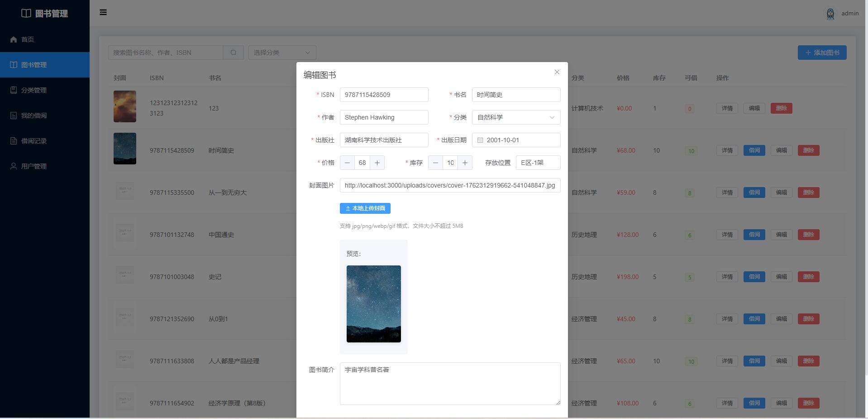Viewport: 868px width, 419px height.
Task: Open 借阅记录 in the sidebar menu
Action: click(13, 140)
